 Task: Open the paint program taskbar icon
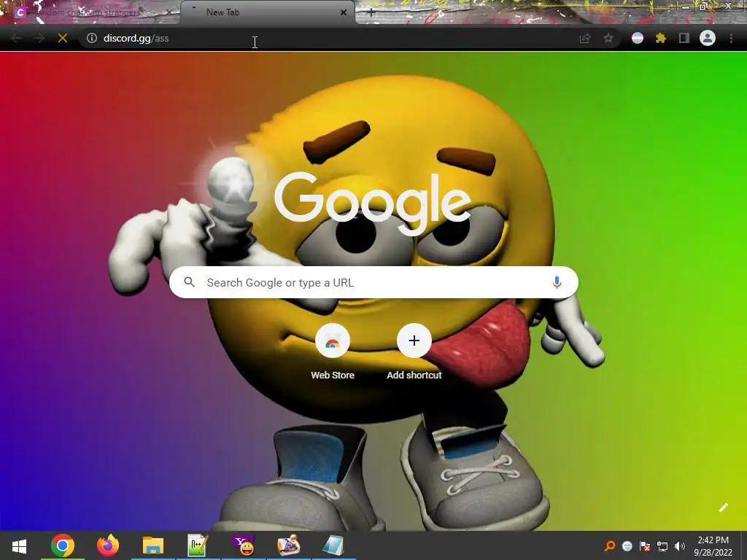click(289, 545)
